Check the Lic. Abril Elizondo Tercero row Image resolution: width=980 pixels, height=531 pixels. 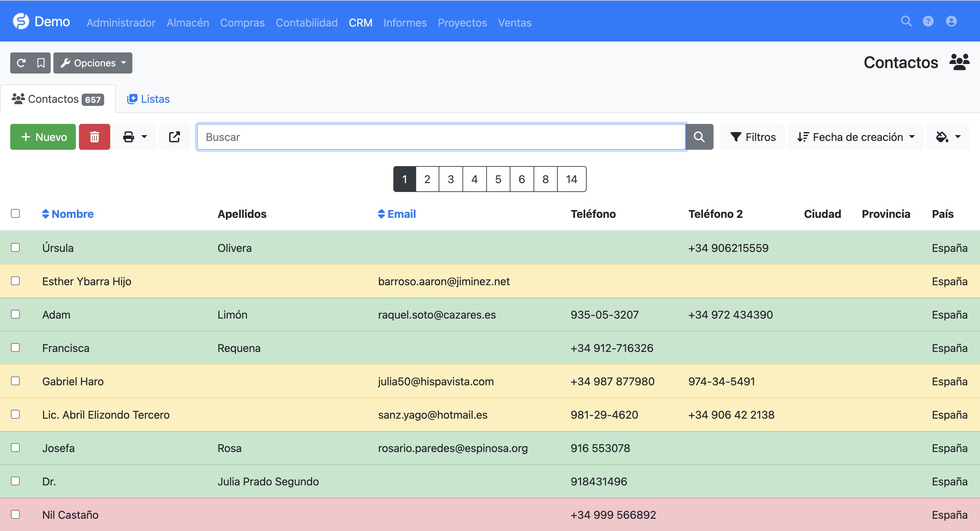pos(15,415)
